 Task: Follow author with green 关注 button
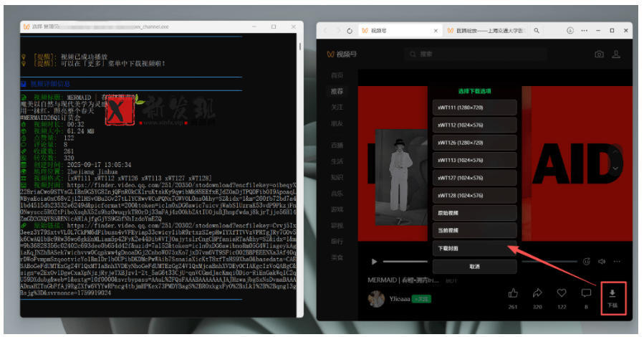(421, 299)
